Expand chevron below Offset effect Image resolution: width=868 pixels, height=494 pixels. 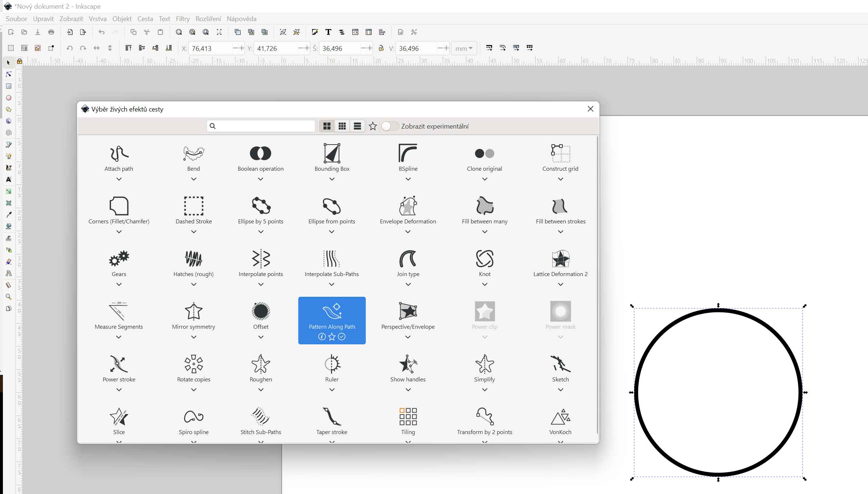pyautogui.click(x=261, y=337)
